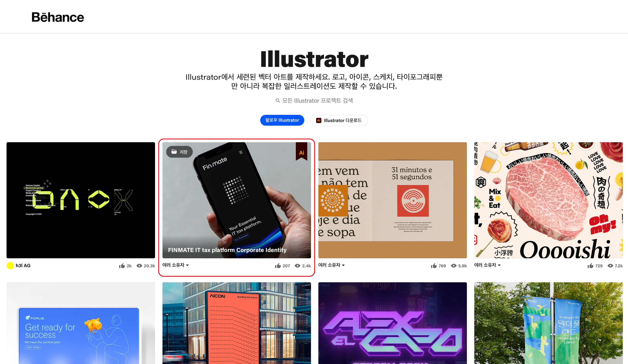Expand owners dropdown under the 31 minutos project
Viewport: 628px width, 364px height.
click(x=332, y=265)
